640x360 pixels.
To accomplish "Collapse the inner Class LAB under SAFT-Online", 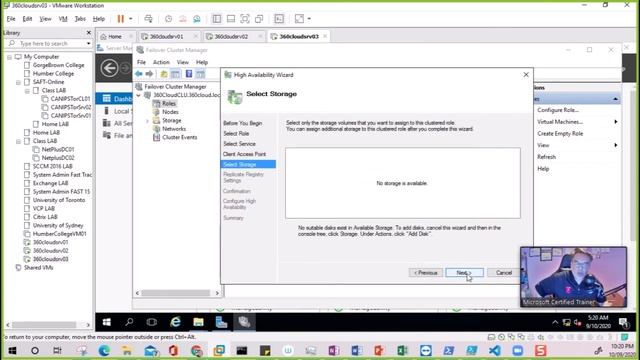I will point(27,91).
